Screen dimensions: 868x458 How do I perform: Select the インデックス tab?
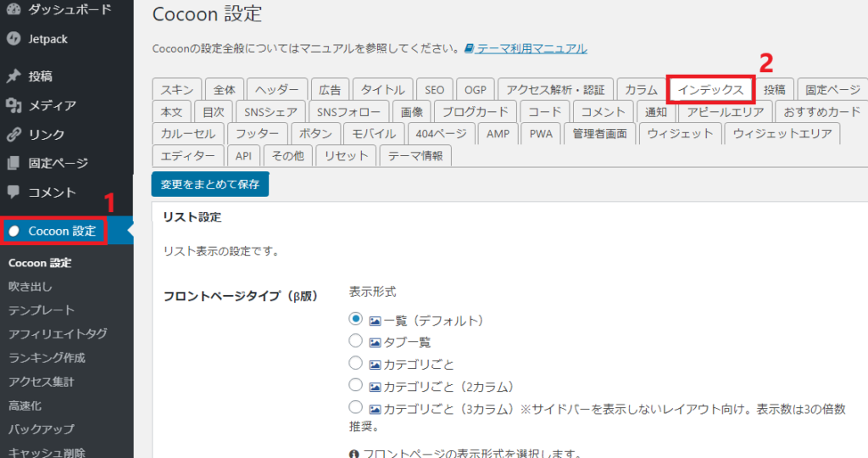pyautogui.click(x=711, y=90)
